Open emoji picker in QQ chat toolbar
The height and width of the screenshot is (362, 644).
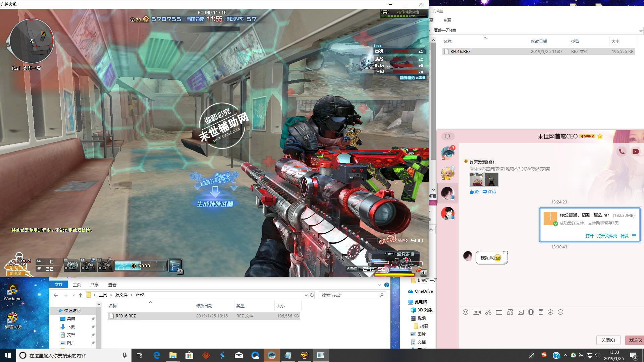pyautogui.click(x=466, y=312)
